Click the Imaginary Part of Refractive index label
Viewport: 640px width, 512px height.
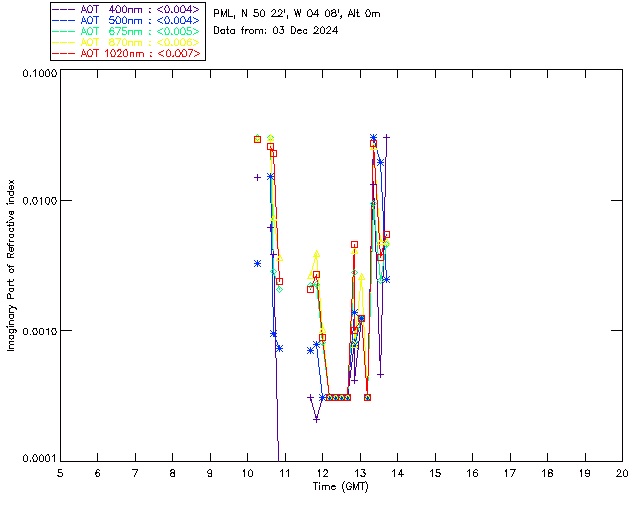[11, 265]
